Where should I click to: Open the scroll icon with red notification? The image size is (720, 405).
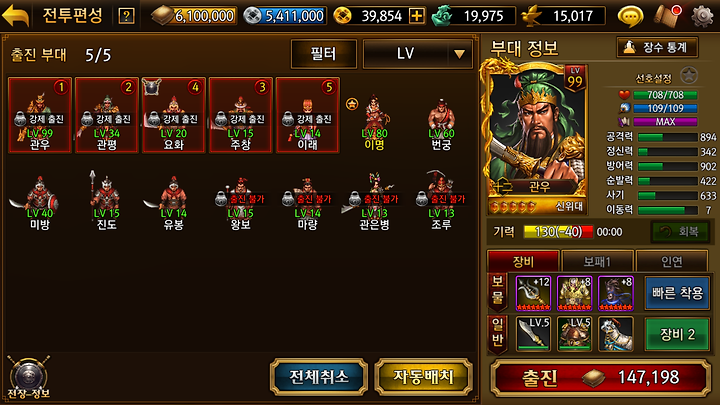click(x=668, y=16)
